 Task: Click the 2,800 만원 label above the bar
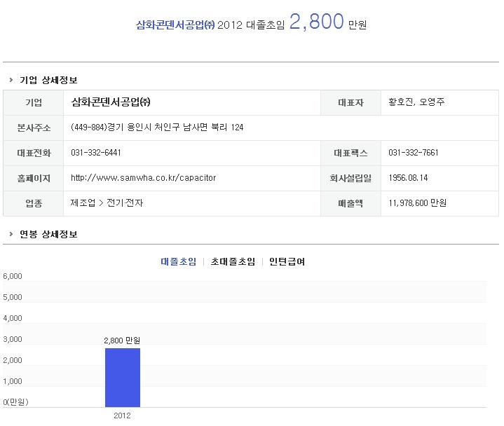[x=122, y=341]
